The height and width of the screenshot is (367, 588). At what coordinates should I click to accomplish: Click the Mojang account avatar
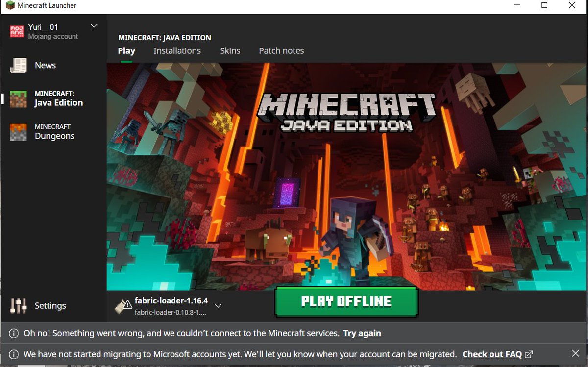click(x=17, y=31)
